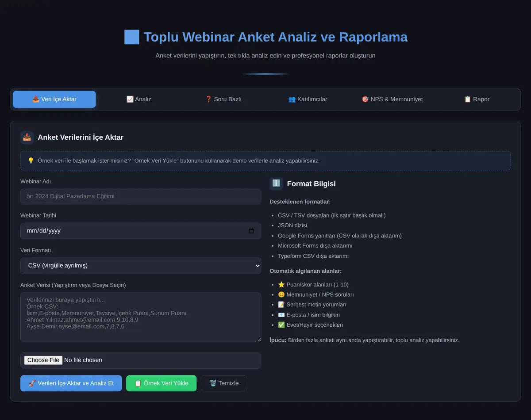This screenshot has height=420, width=531.
Task: Click the 'İpucu:' tip text
Action: (x=365, y=340)
